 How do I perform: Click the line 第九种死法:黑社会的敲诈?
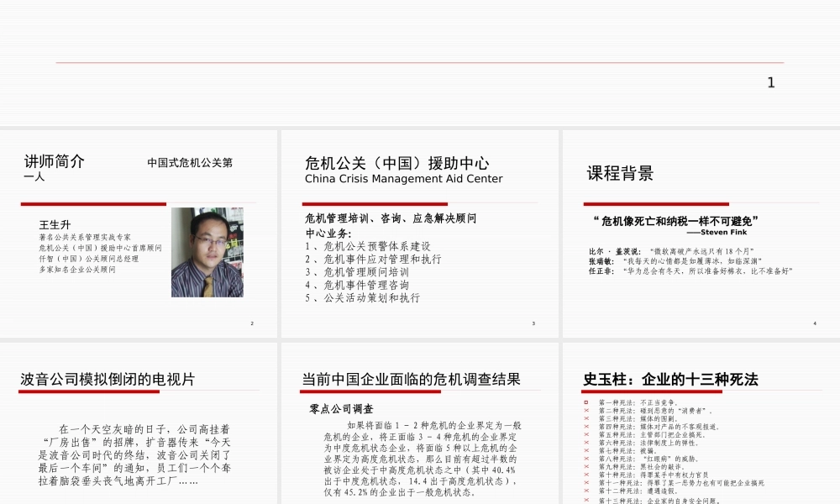(x=643, y=466)
